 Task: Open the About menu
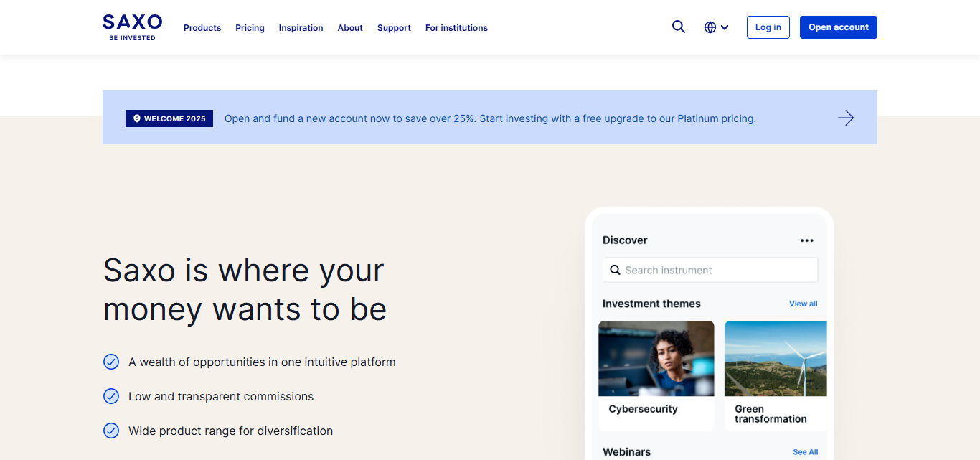coord(350,28)
